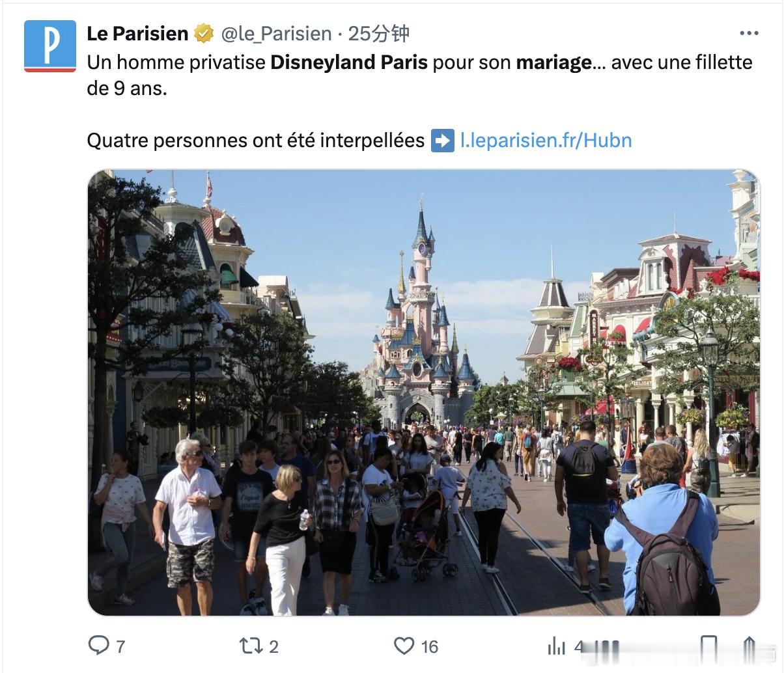
Task: Click the blue right-arrow emoji
Action: click(443, 141)
